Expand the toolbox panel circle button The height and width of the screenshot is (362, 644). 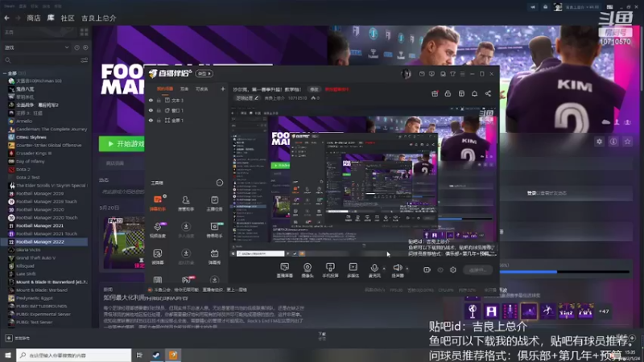[x=219, y=183]
